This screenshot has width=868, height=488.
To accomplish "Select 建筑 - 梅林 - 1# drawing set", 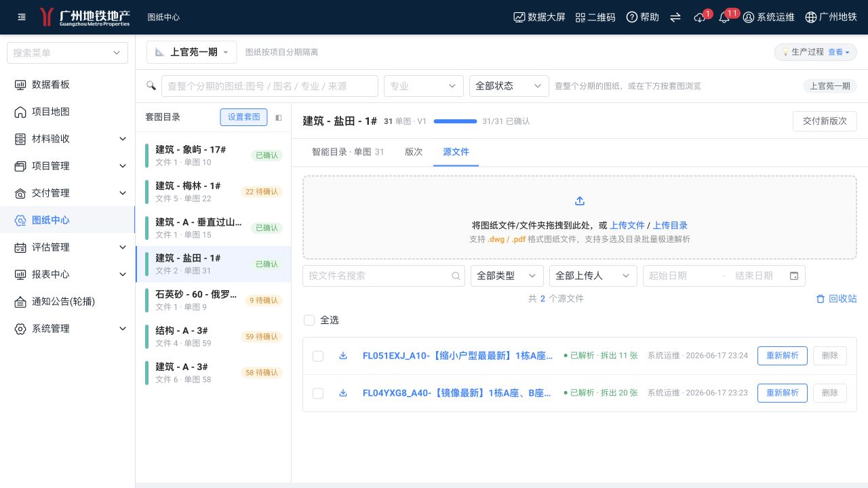I will [214, 192].
